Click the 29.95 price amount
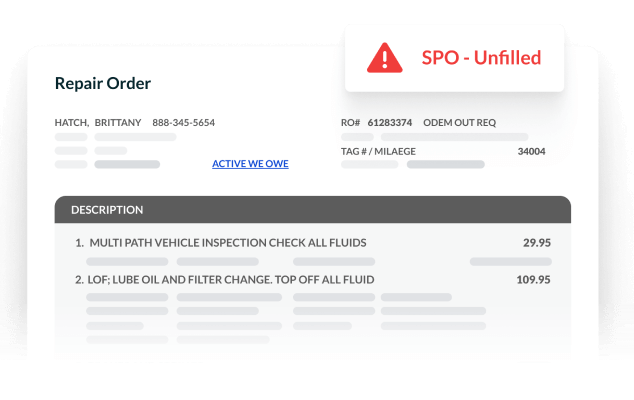Image resolution: width=634 pixels, height=400 pixels. click(x=536, y=242)
